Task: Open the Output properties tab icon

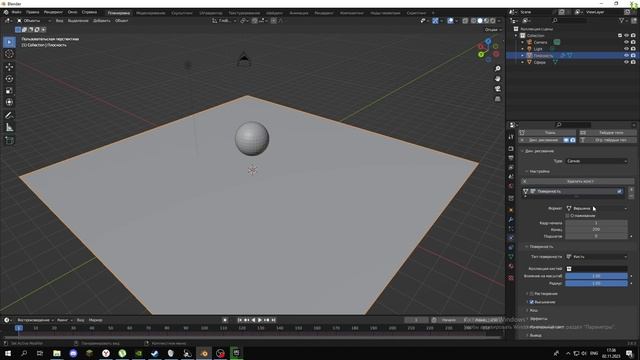Action: pos(511,158)
